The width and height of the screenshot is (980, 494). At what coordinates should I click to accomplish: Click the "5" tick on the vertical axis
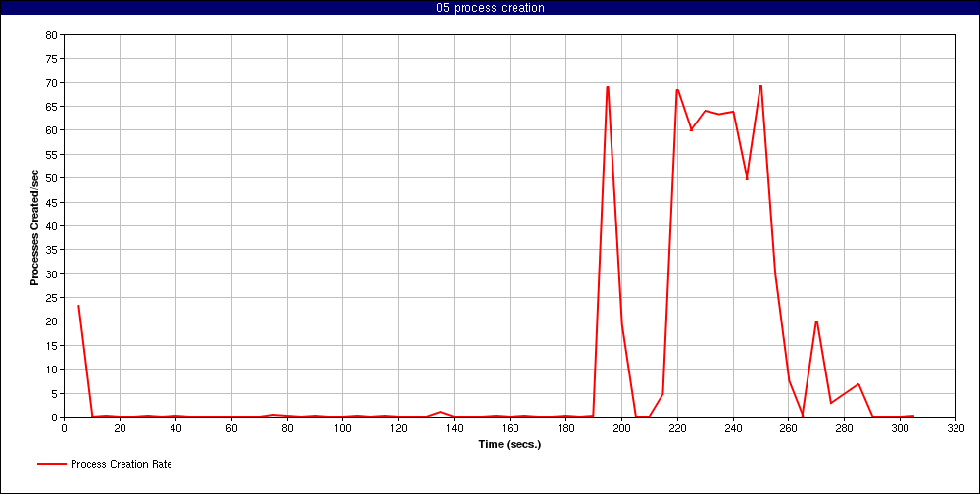click(x=54, y=393)
